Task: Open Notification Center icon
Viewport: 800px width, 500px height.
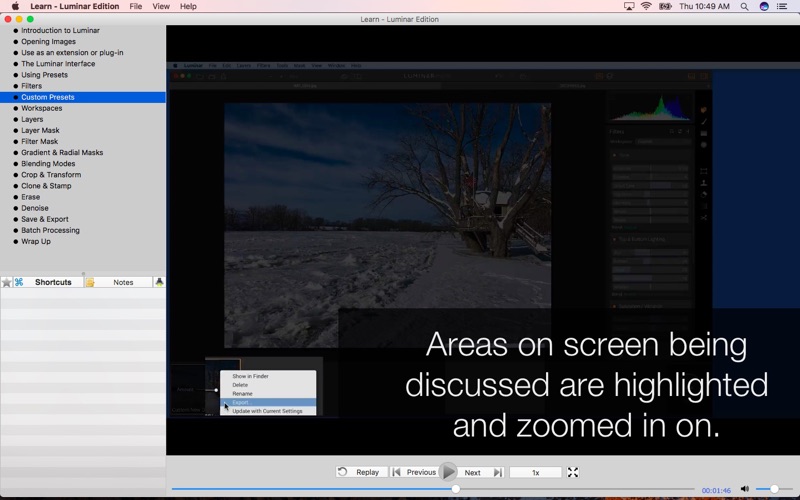Action: (x=782, y=6)
